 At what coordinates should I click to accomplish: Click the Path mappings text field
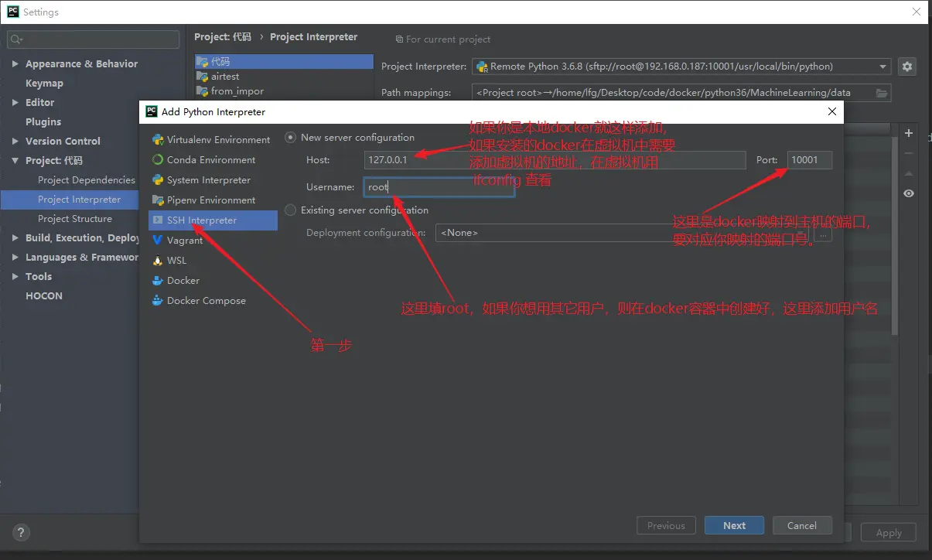(673, 93)
